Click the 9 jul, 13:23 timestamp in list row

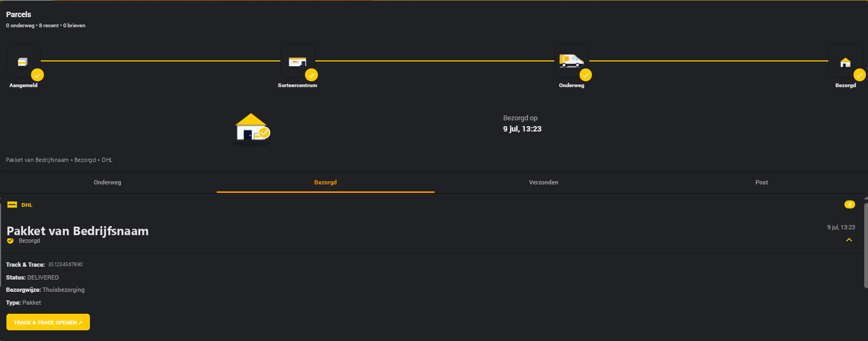(841, 227)
